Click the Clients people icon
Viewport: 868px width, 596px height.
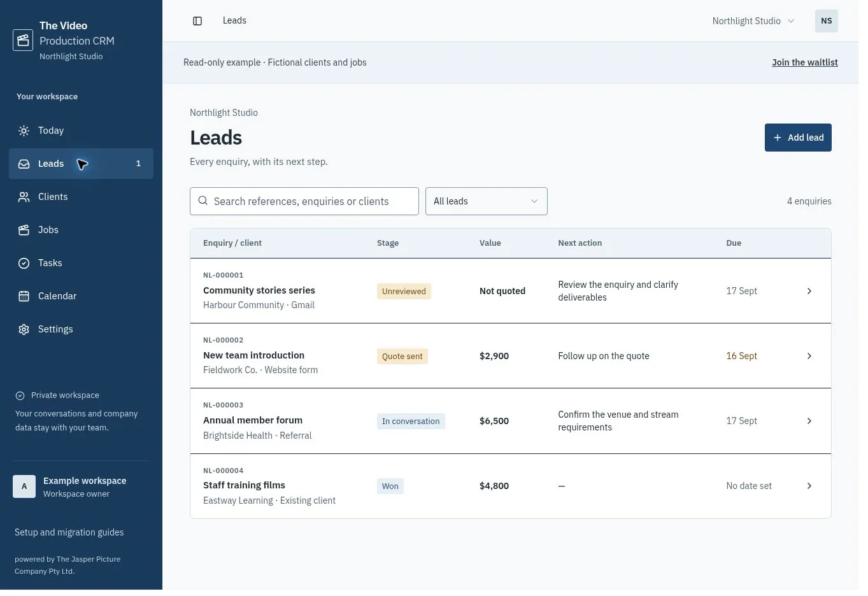(x=24, y=197)
